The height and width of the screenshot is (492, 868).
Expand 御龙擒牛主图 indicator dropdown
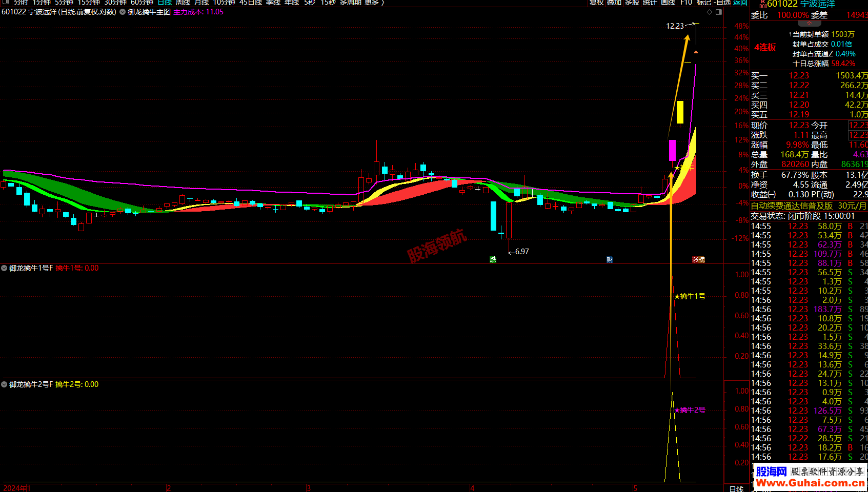[x=123, y=12]
